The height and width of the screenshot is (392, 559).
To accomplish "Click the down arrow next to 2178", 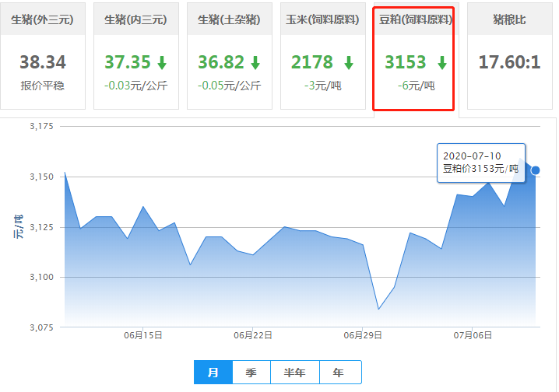I will [x=348, y=63].
